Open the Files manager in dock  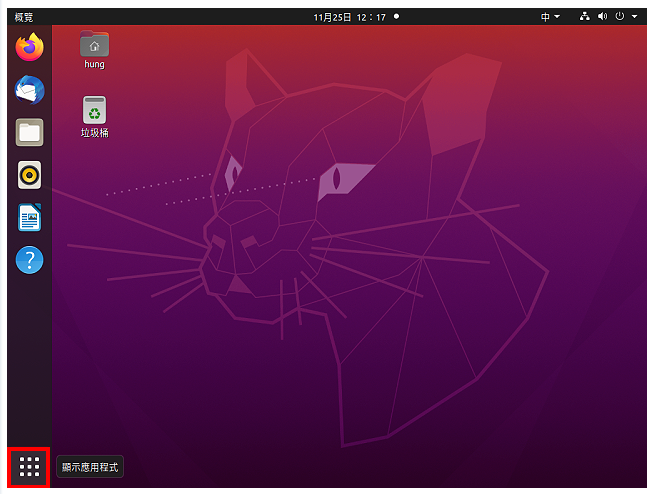(29, 133)
